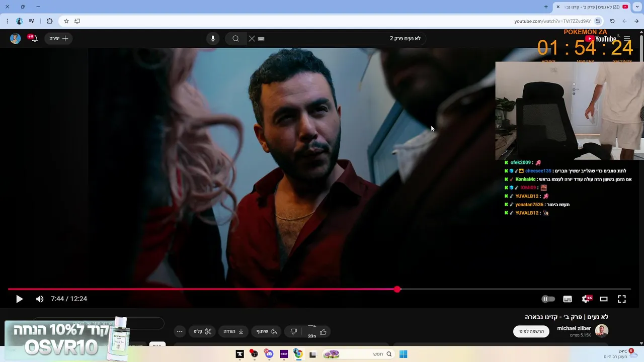This screenshot has width=644, height=362.
Task: Click the search magnifier button
Action: coord(235,38)
